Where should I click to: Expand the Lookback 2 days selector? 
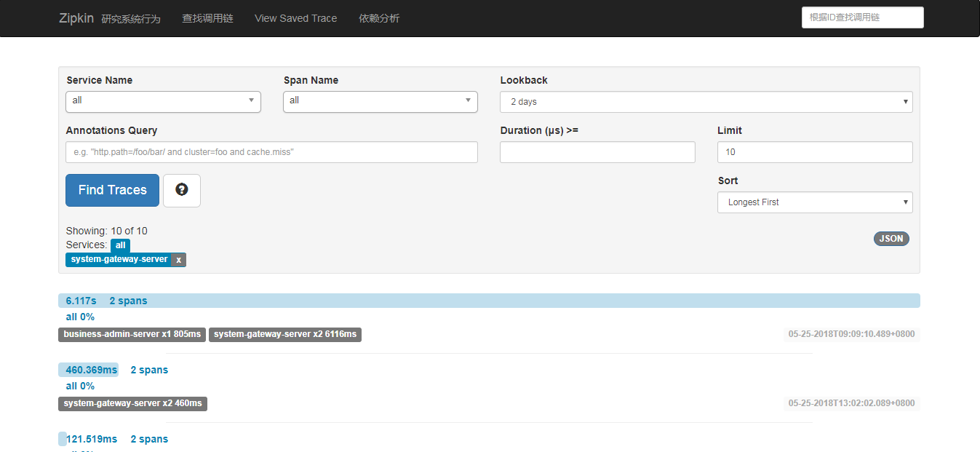[x=706, y=102]
